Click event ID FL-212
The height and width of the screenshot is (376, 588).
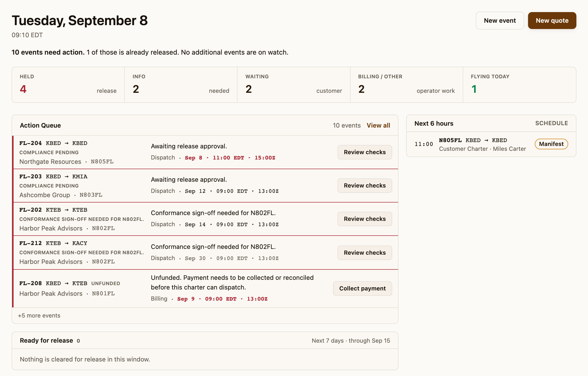click(30, 243)
